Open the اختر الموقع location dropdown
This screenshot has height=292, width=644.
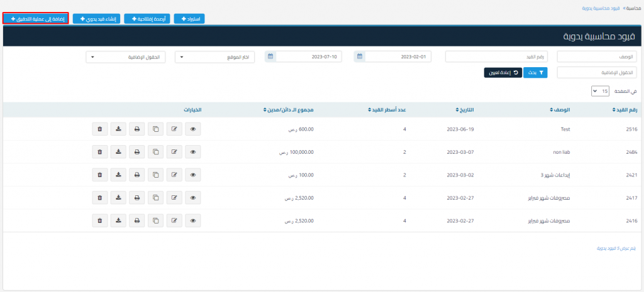[x=218, y=57]
